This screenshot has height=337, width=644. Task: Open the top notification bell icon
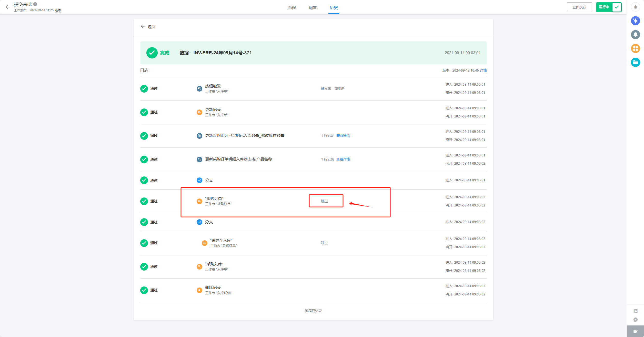point(635,7)
